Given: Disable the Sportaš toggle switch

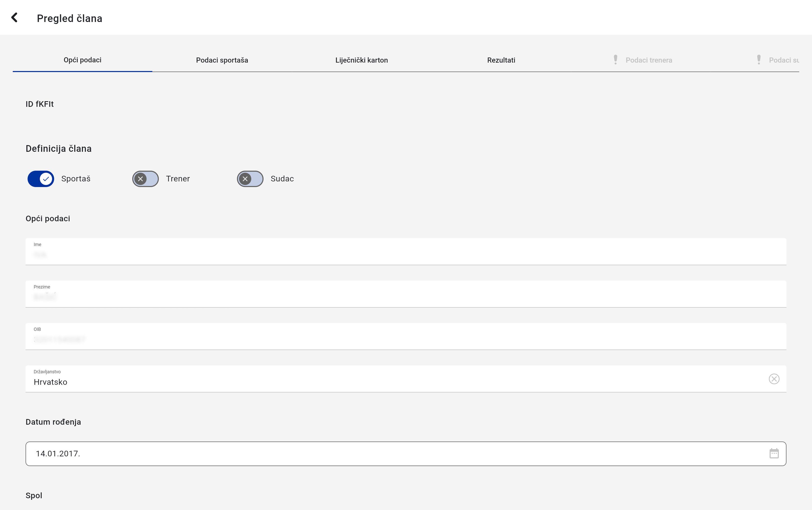Looking at the screenshot, I should coord(41,179).
